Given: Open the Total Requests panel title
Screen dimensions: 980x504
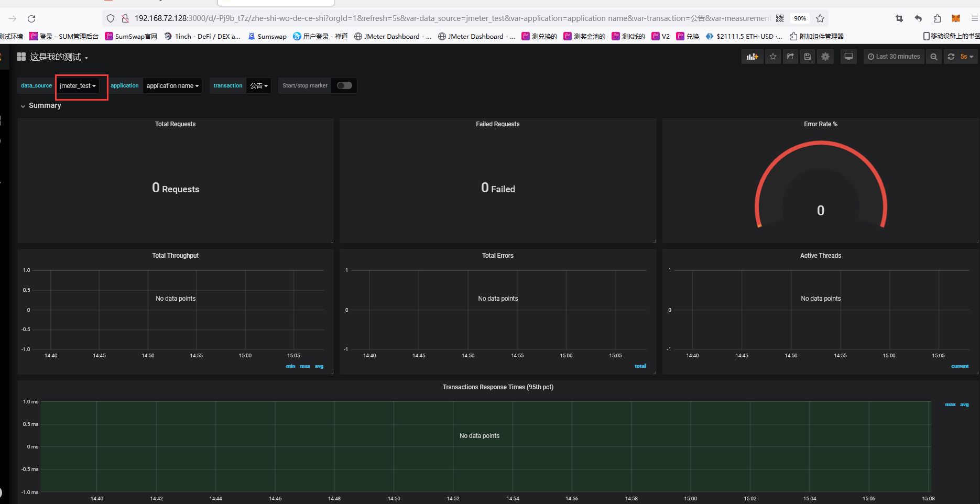Looking at the screenshot, I should [x=175, y=124].
